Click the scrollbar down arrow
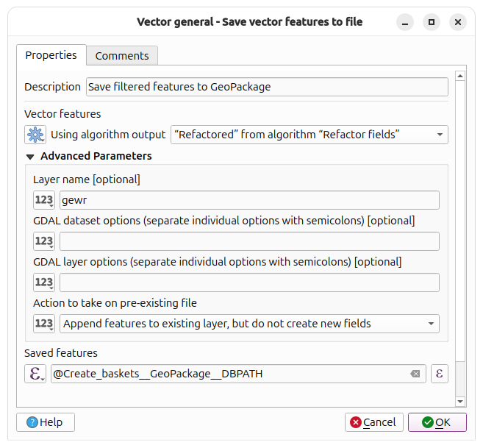Image resolution: width=483 pixels, height=448 pixels. pyautogui.click(x=460, y=402)
